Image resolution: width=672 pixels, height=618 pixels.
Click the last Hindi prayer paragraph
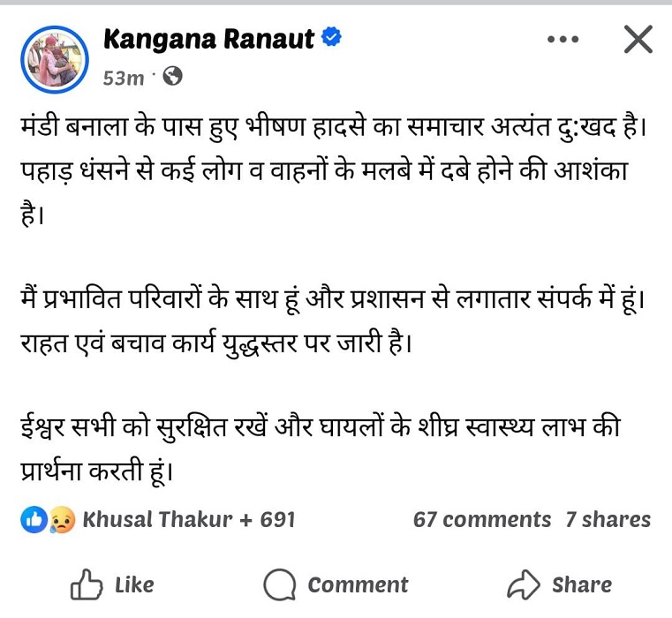coord(321,449)
